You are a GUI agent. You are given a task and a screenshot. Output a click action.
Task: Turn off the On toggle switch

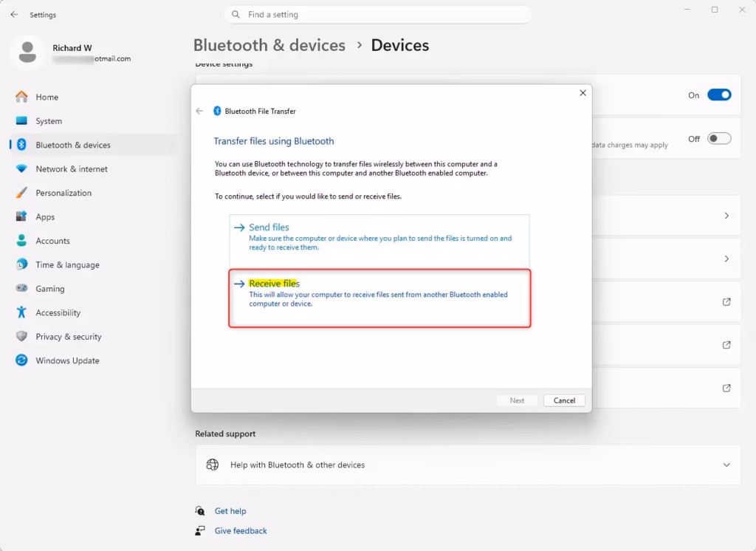point(719,95)
